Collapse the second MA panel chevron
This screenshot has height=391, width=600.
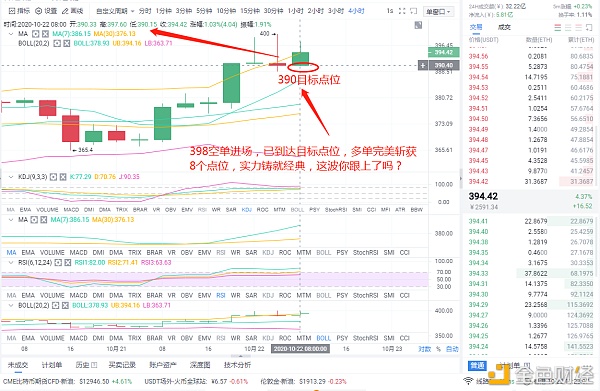pyautogui.click(x=11, y=220)
